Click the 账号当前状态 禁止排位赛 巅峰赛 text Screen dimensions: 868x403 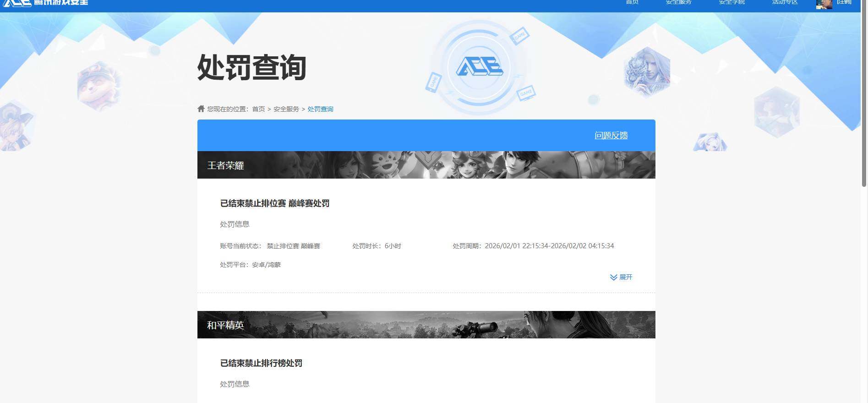(x=270, y=246)
